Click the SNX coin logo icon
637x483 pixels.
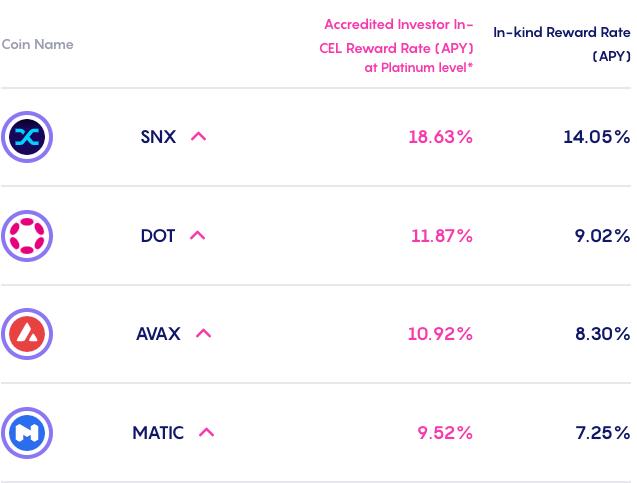[x=27, y=137]
